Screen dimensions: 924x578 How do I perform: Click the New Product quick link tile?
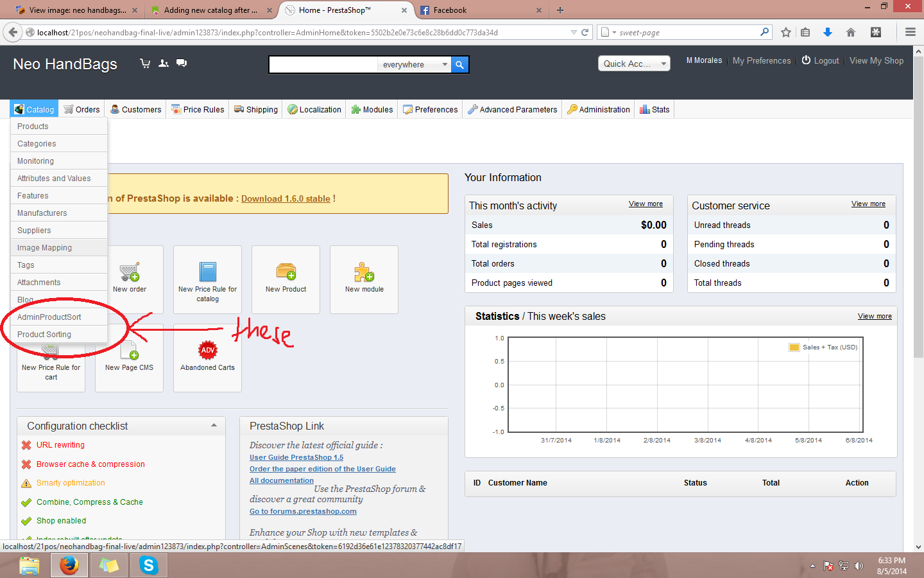[x=286, y=279]
